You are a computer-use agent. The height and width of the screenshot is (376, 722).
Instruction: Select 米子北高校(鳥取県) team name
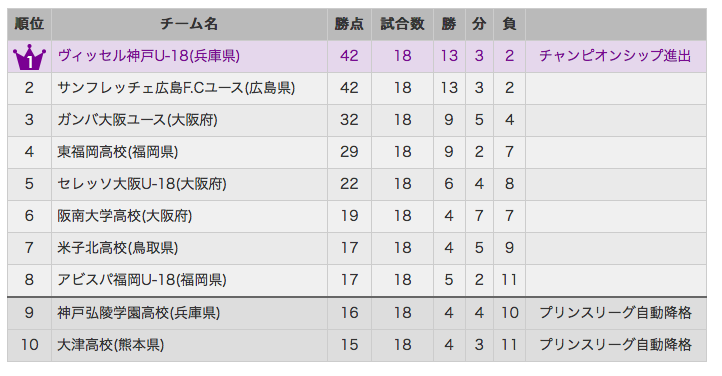pyautogui.click(x=117, y=248)
